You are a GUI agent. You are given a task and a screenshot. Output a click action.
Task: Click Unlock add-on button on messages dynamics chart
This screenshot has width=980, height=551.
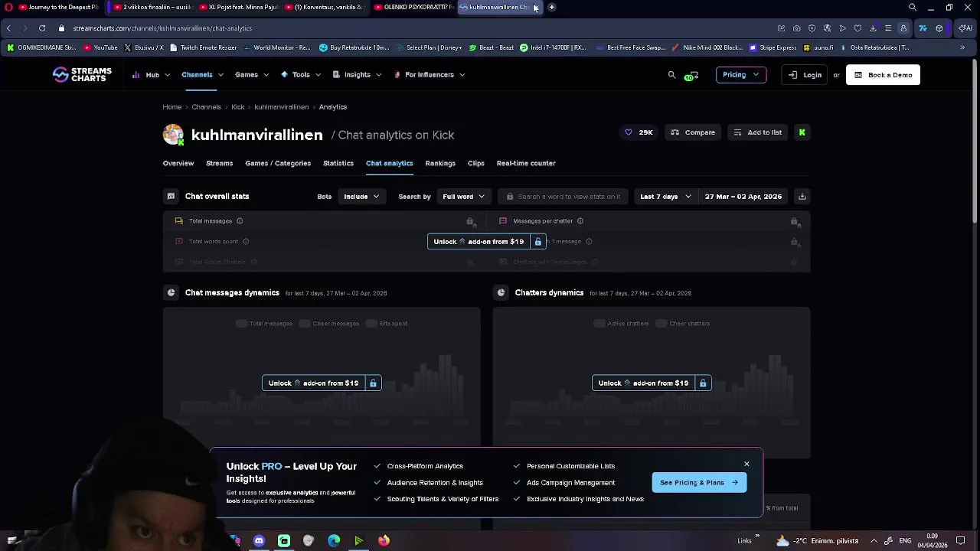pos(322,383)
